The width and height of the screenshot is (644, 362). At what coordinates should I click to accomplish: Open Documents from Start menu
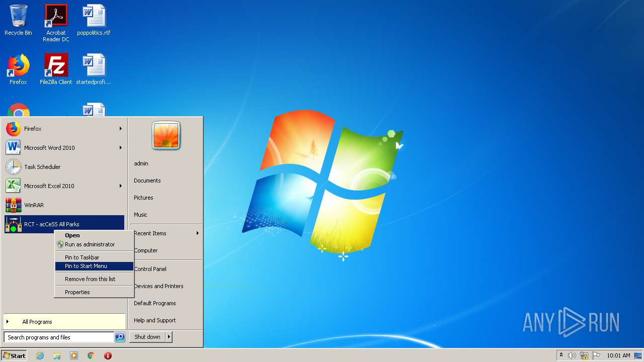147,180
